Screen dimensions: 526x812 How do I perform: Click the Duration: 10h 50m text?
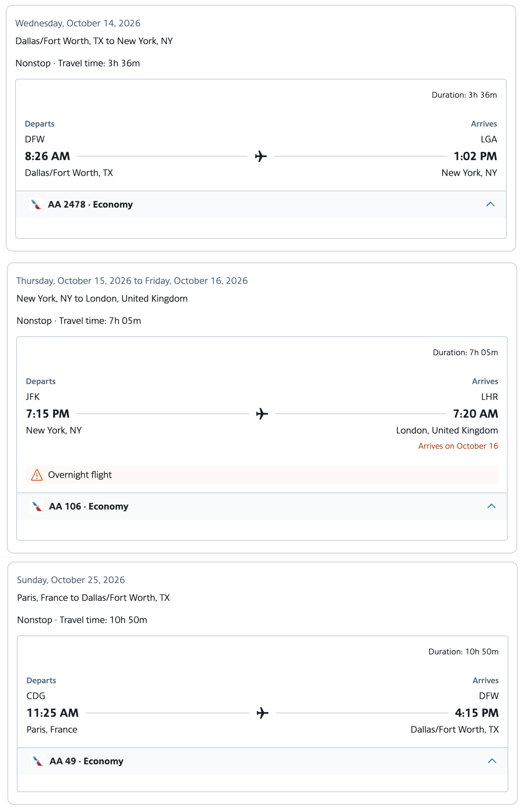pyautogui.click(x=464, y=652)
